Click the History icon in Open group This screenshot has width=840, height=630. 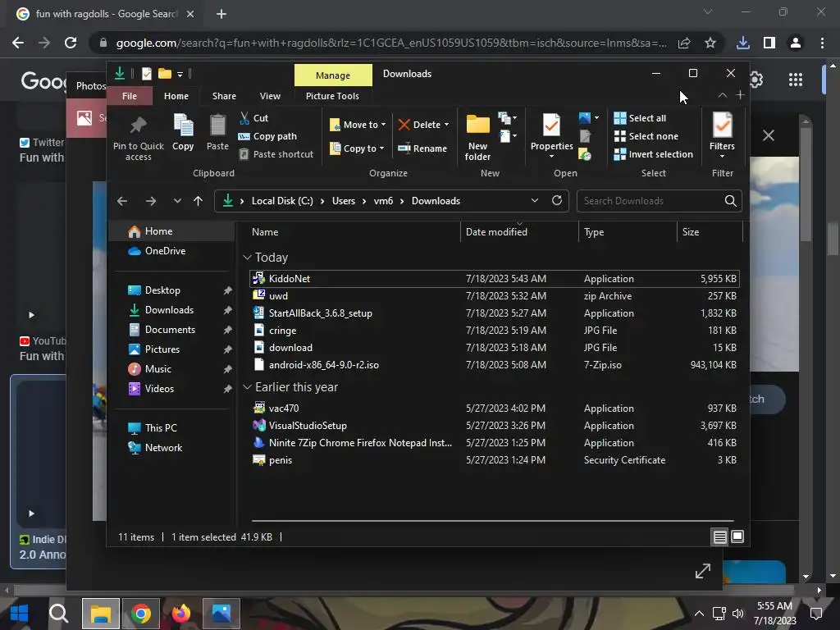click(x=585, y=154)
